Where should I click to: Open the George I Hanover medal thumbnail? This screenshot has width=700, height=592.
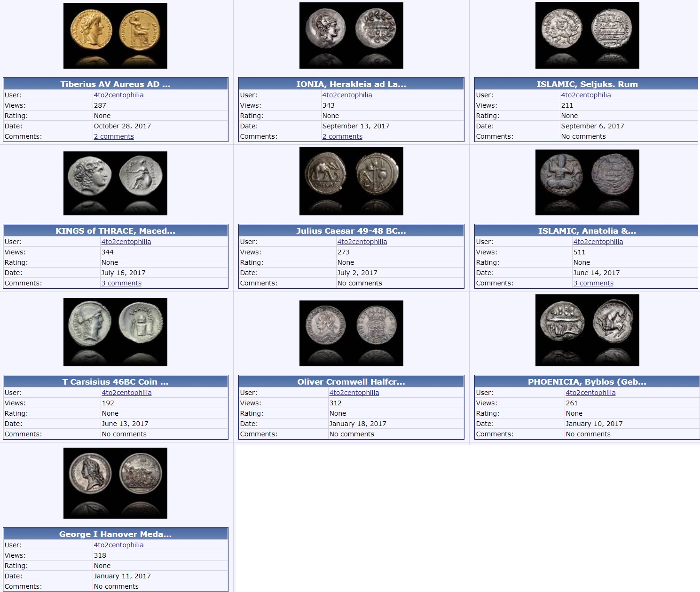115,483
